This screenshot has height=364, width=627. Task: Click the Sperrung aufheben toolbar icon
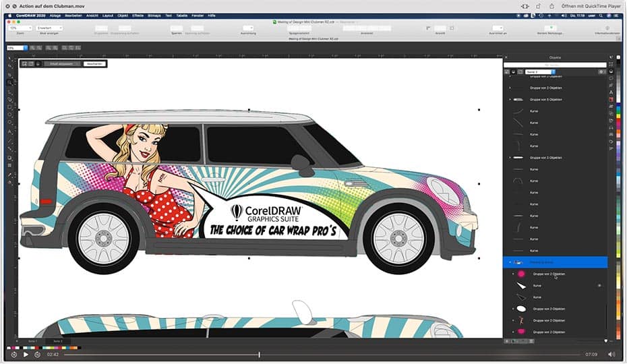click(197, 28)
